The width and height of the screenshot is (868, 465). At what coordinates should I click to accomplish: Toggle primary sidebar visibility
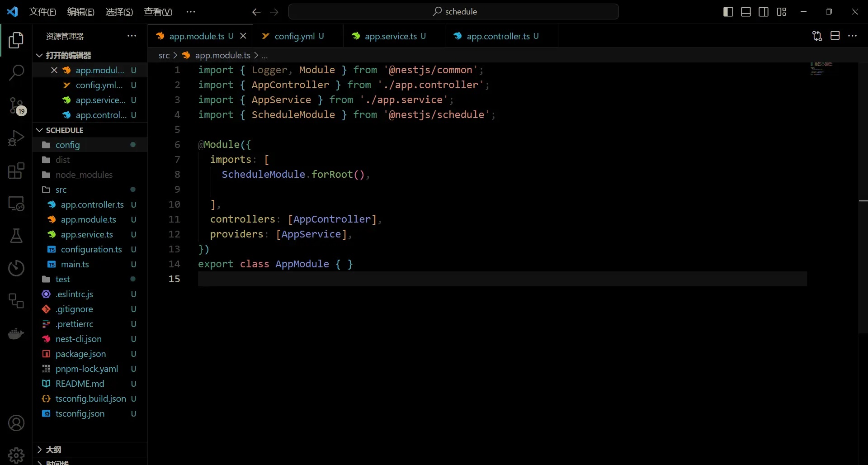click(x=728, y=12)
